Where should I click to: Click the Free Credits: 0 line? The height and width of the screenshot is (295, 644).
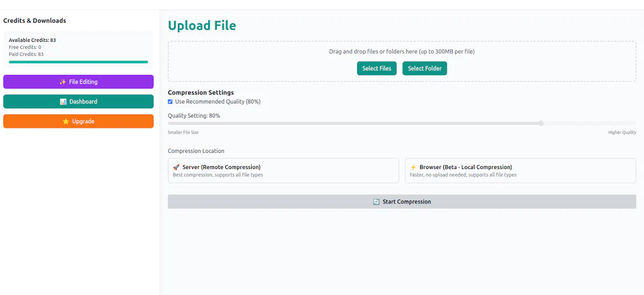(x=25, y=47)
